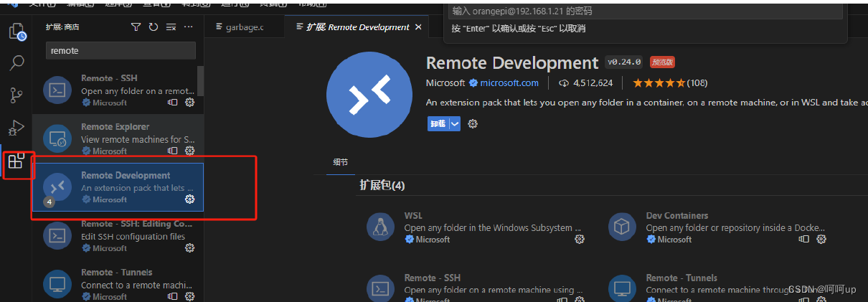Open the extensions panel more actions menu

[189, 27]
